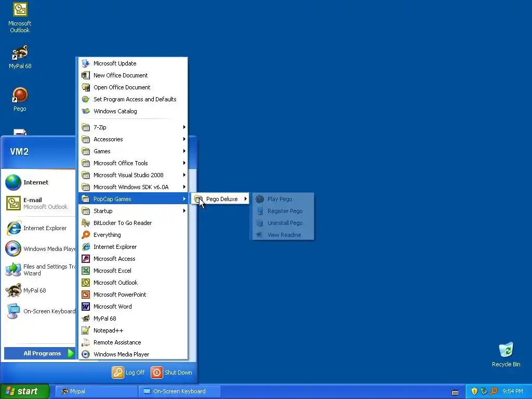532x399 pixels.
Task: Open pinned E-mail Microsoft Outlook item
Action: coord(38,203)
